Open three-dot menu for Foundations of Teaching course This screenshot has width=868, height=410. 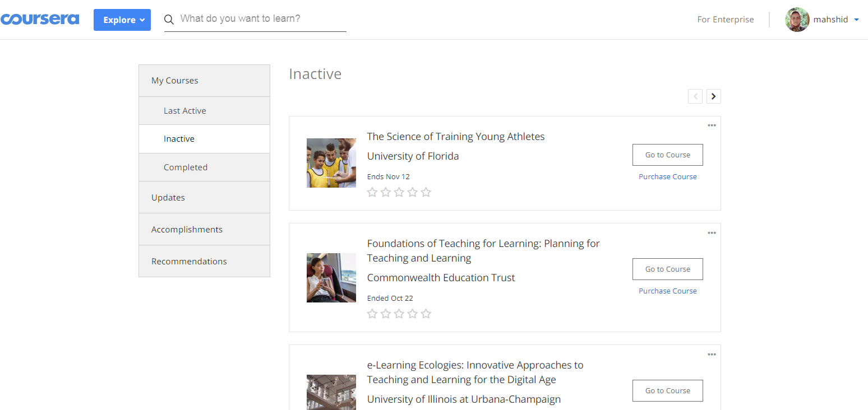(712, 232)
